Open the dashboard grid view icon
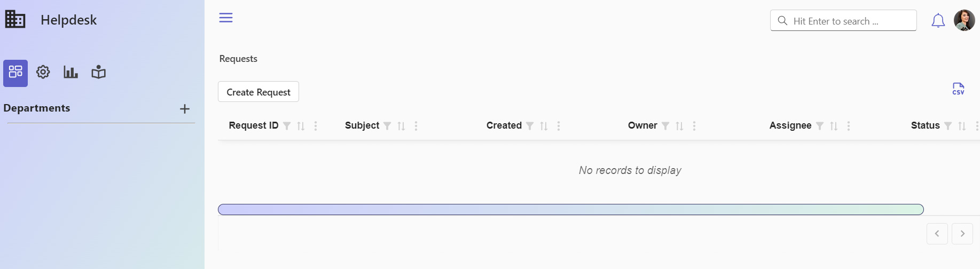This screenshot has height=269, width=980. point(15,73)
